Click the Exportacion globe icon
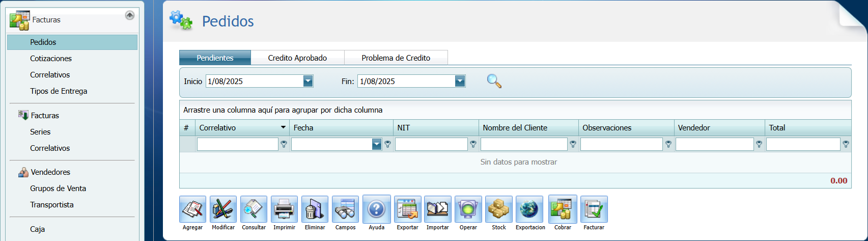This screenshot has width=868, height=241. click(529, 209)
